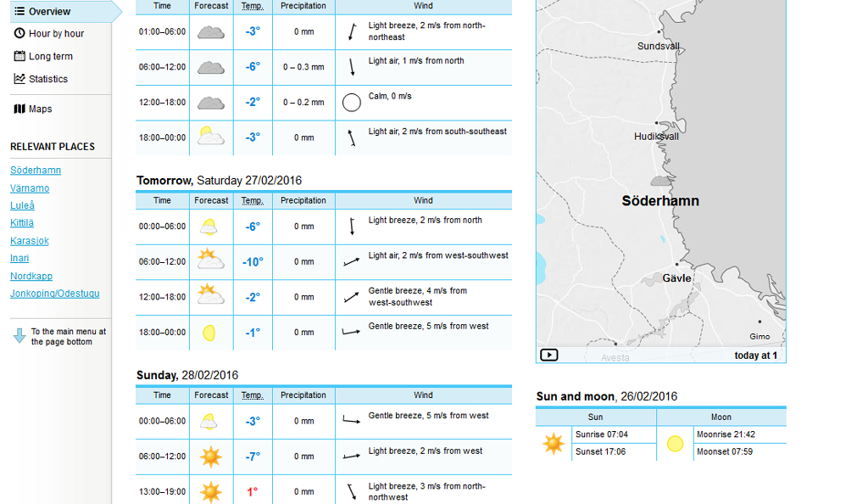Screen dimensions: 868x504
Task: Click the Maps icon in the sidebar
Action: [19, 109]
